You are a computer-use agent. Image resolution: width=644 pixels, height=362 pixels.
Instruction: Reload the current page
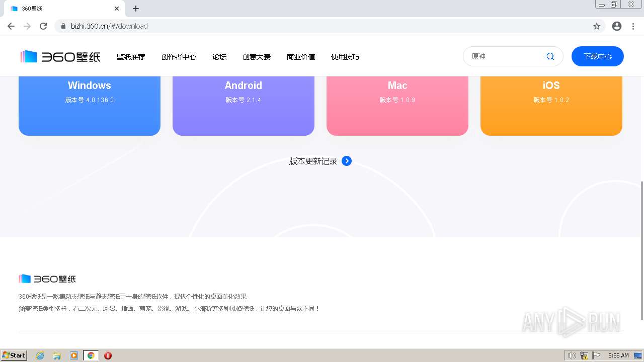[x=43, y=26]
